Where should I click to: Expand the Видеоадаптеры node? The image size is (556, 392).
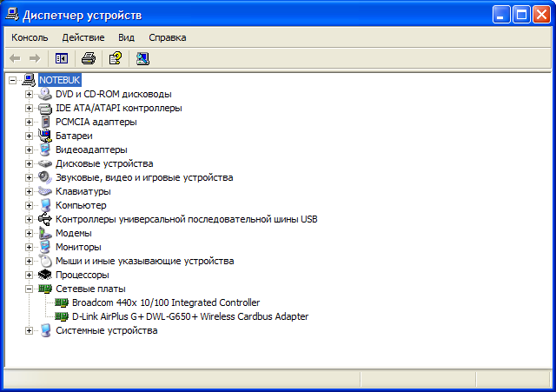[29, 150]
